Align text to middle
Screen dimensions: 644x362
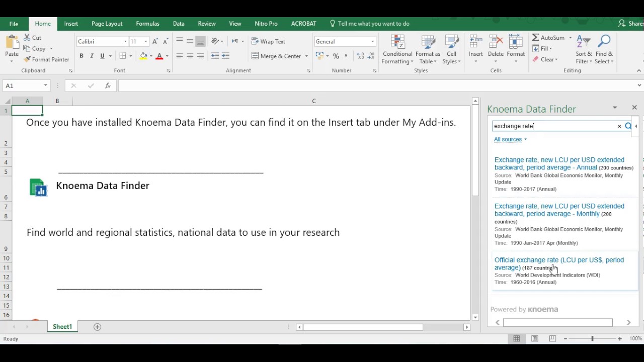coord(190,41)
